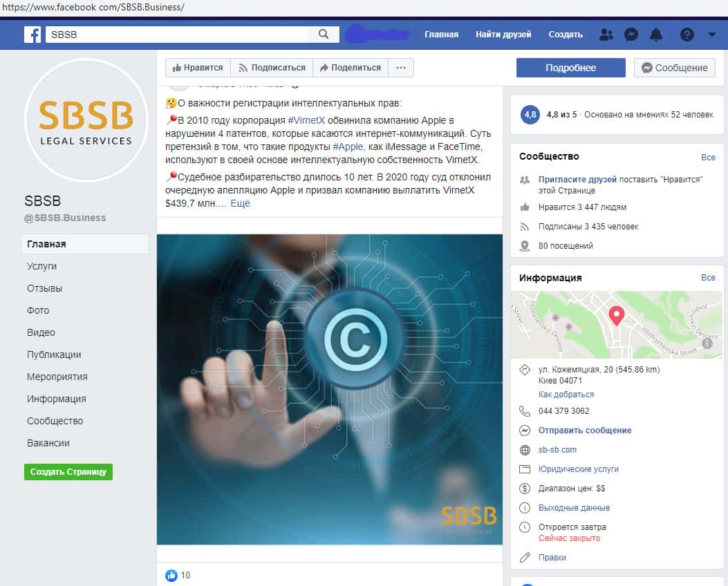Open the sb-sb.com website link
Screen dimensions: 728x586
(x=557, y=450)
